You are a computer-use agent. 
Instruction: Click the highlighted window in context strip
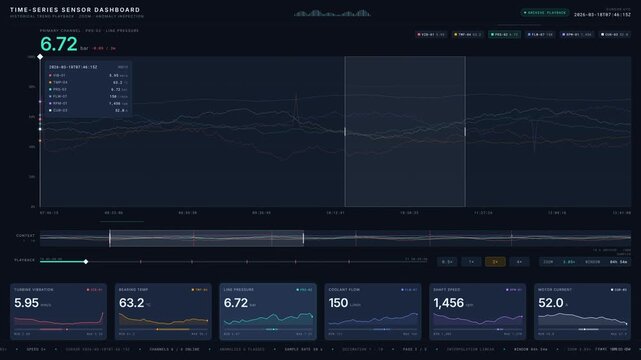206,238
